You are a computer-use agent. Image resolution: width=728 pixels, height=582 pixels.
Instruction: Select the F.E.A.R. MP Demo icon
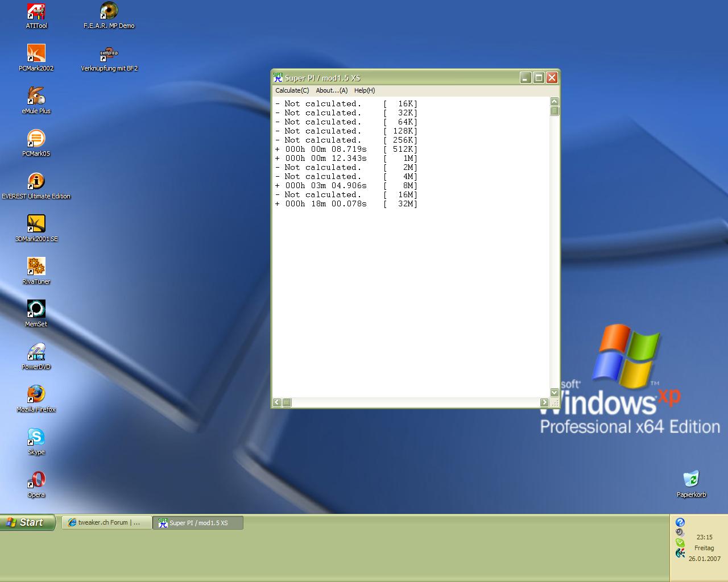(109, 12)
